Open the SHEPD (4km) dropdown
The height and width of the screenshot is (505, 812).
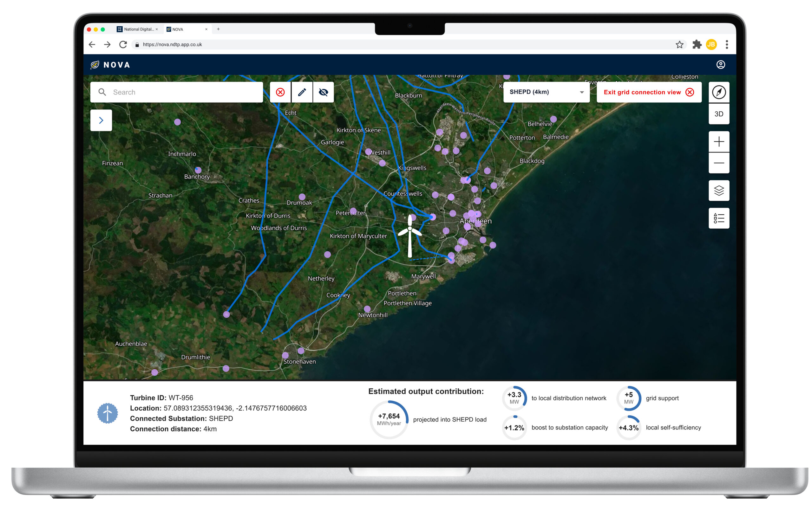tap(546, 92)
